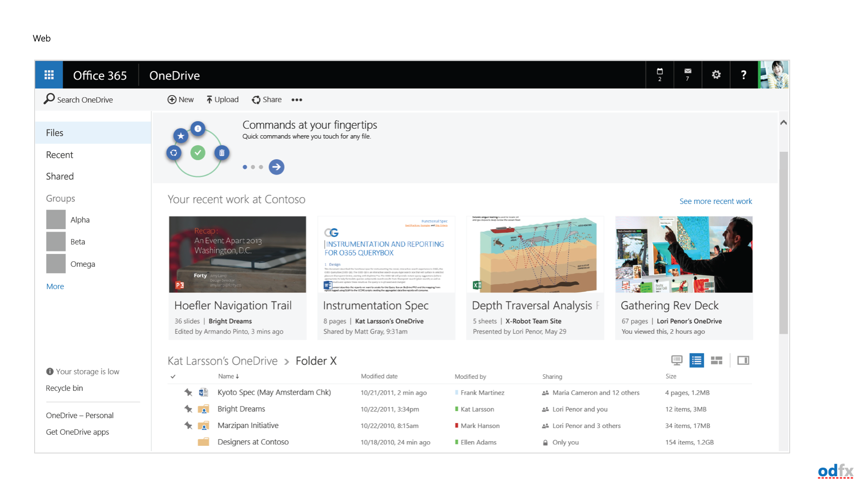Switch to the presentation view icon
This screenshot has width=868, height=489.
[x=677, y=361]
